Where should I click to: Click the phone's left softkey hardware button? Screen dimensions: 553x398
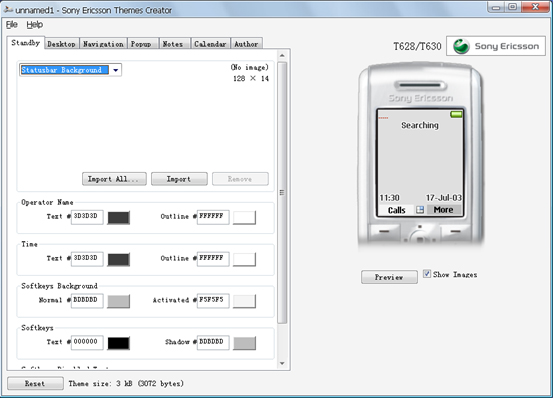(384, 232)
